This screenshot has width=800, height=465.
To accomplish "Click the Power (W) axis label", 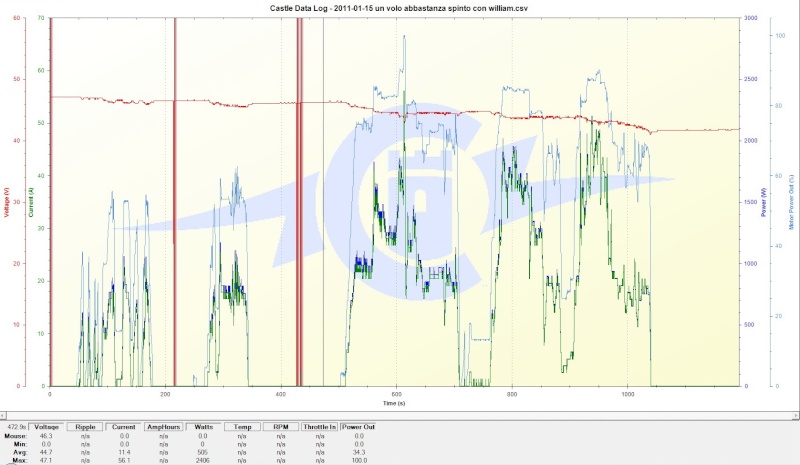I will point(764,202).
